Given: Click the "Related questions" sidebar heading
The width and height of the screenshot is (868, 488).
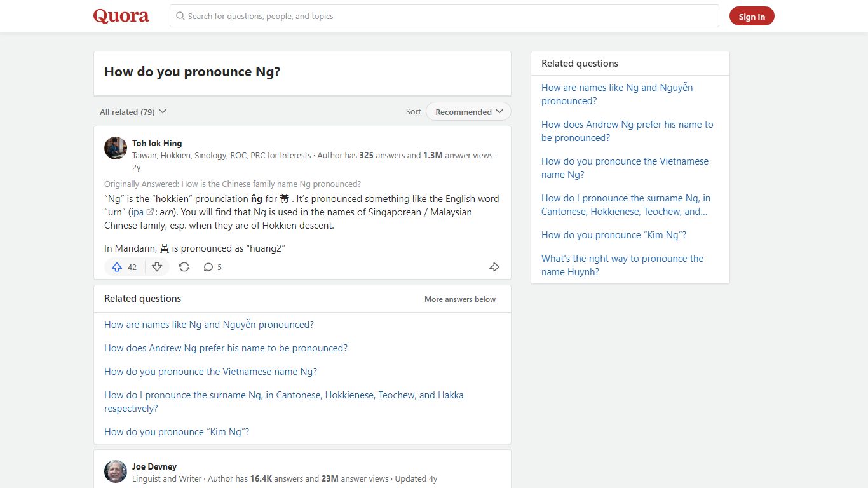Looking at the screenshot, I should pyautogui.click(x=580, y=64).
